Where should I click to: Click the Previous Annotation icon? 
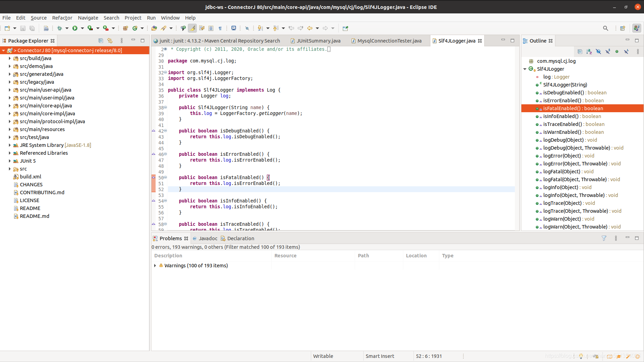[275, 28]
